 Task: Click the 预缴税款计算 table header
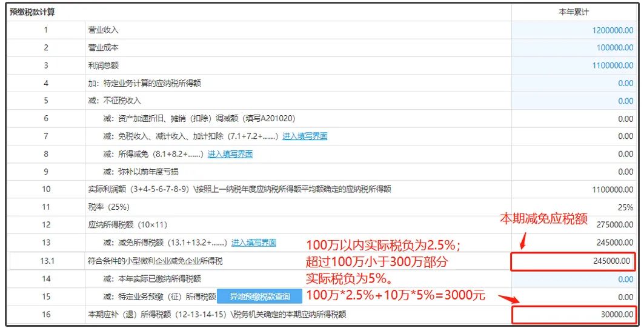[33, 12]
